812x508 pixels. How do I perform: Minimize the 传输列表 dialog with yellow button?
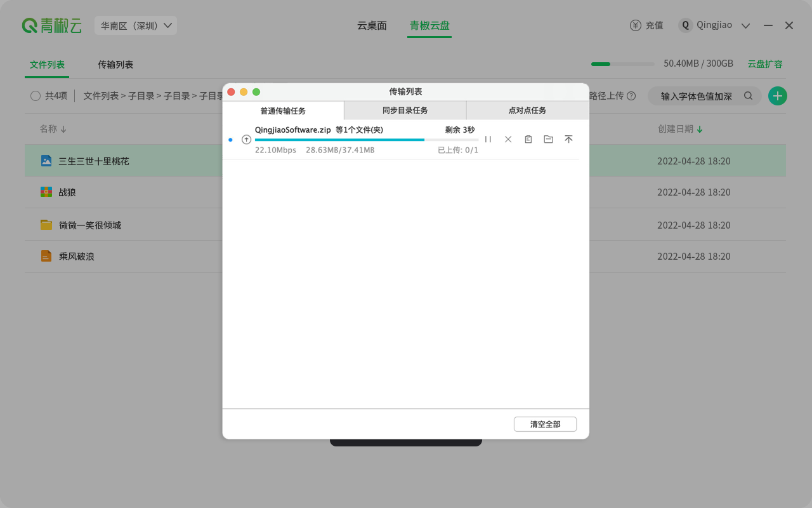click(244, 91)
